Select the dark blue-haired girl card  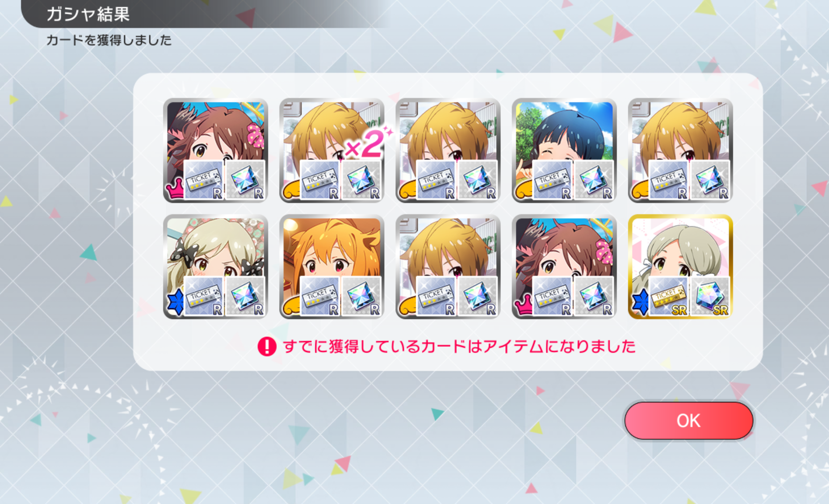coord(564,150)
